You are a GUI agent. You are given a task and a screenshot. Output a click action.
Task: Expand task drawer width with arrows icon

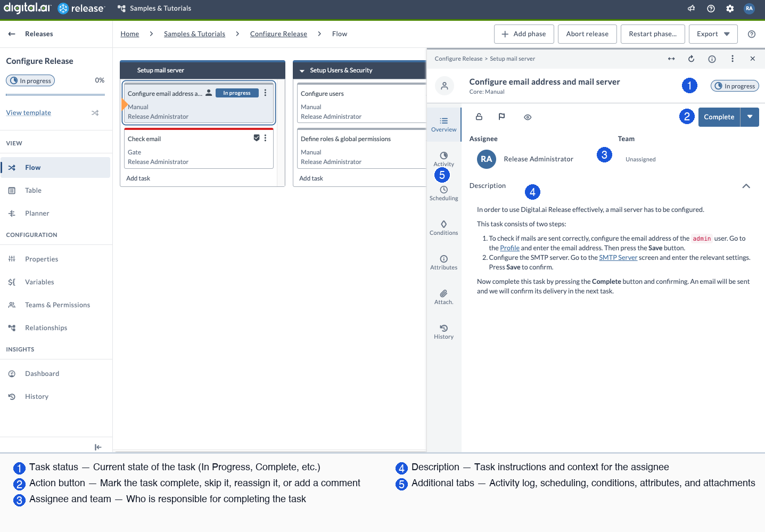click(x=671, y=59)
